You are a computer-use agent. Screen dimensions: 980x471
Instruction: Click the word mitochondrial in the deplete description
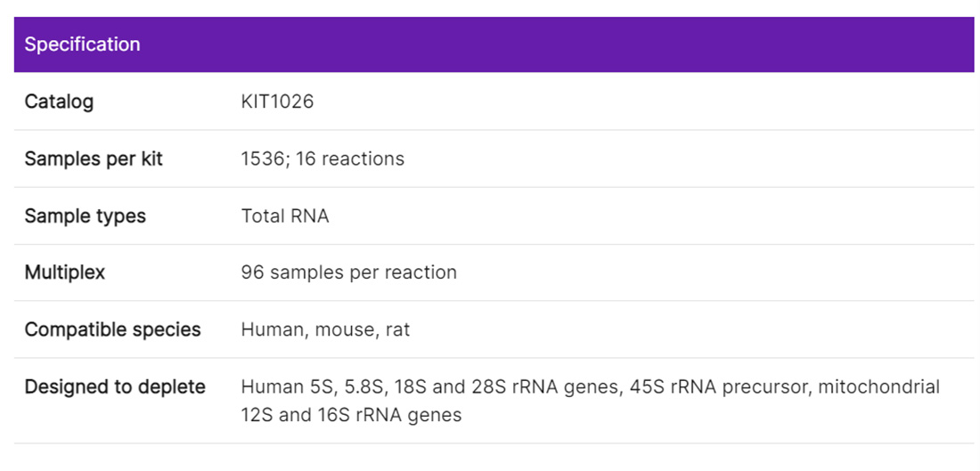tap(878, 386)
